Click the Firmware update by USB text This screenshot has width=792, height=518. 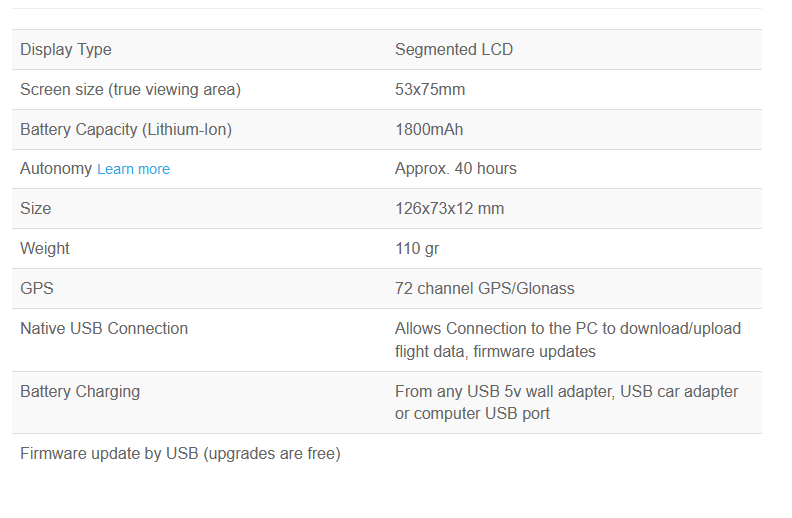click(180, 454)
